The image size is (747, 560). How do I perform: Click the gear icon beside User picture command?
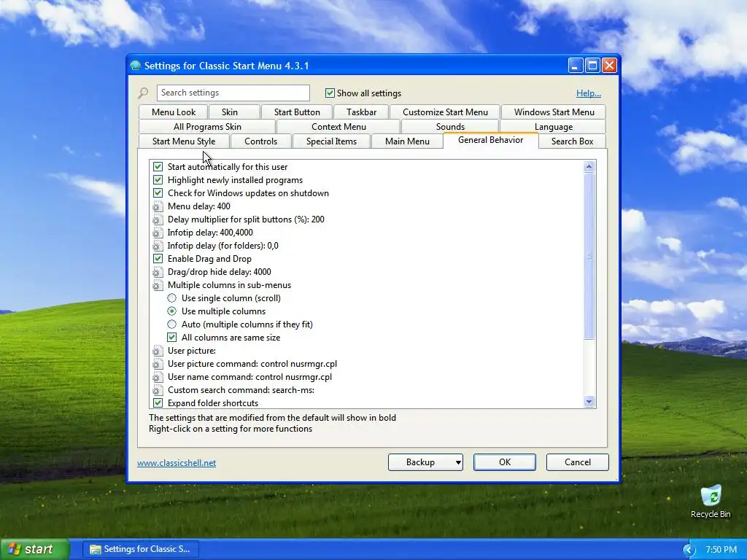click(x=158, y=364)
